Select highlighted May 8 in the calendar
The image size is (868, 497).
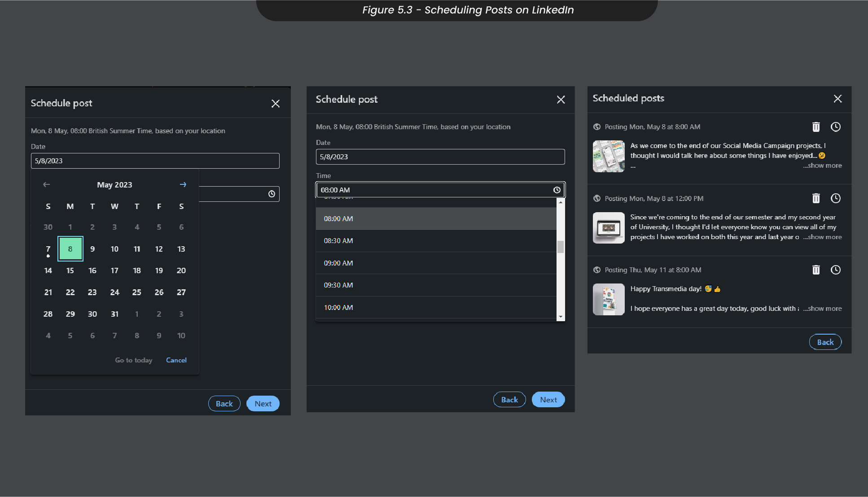click(70, 249)
